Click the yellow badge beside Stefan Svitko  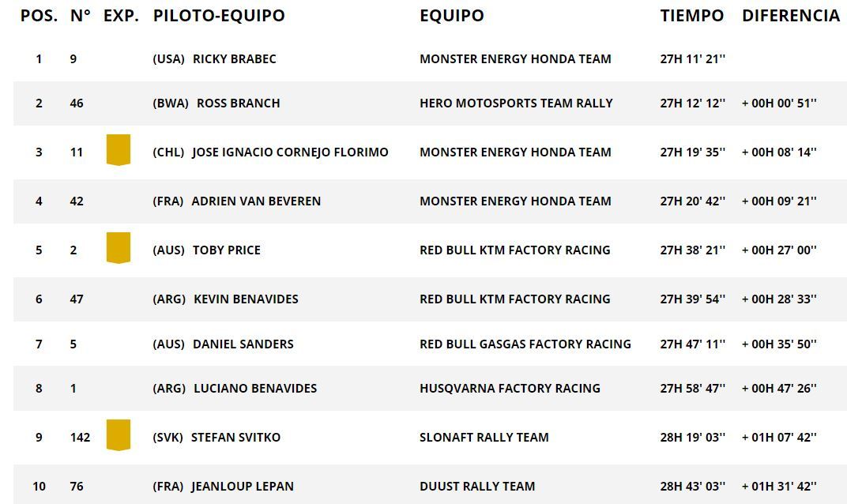118,435
